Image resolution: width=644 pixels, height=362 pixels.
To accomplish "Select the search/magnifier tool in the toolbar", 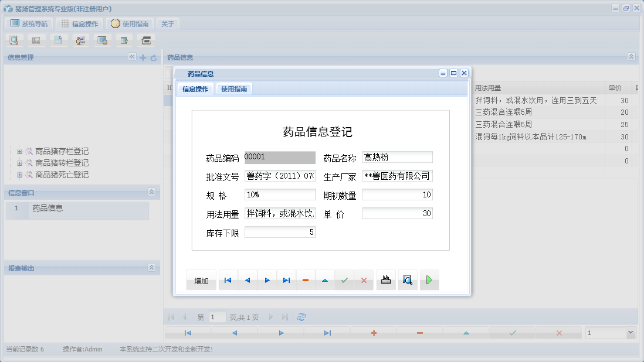I will coord(14,40).
